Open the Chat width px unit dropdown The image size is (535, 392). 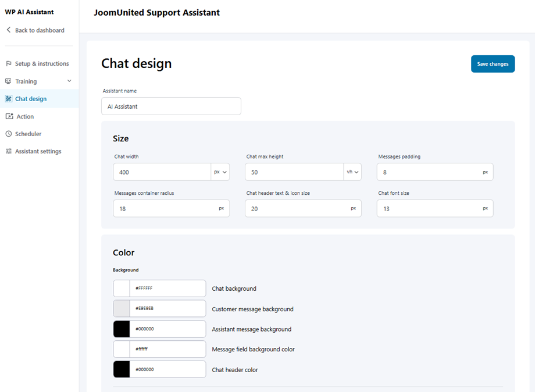click(x=220, y=172)
